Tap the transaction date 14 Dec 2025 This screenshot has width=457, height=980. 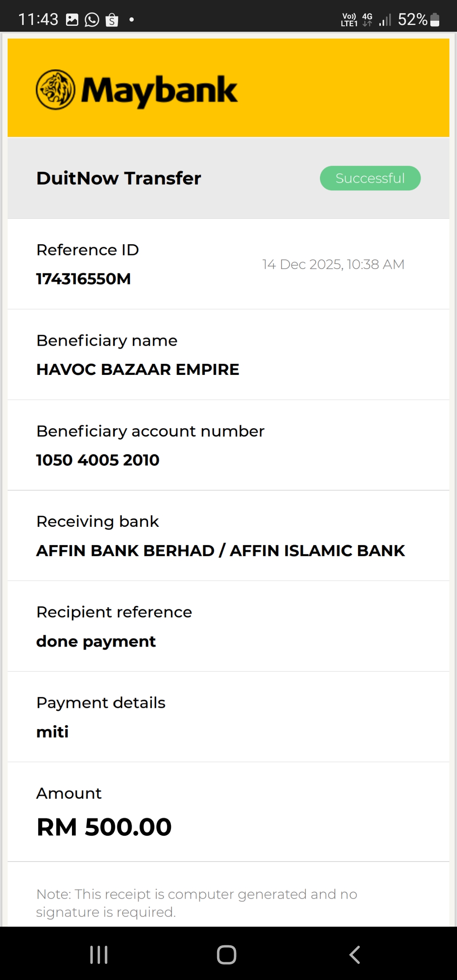pyautogui.click(x=333, y=264)
